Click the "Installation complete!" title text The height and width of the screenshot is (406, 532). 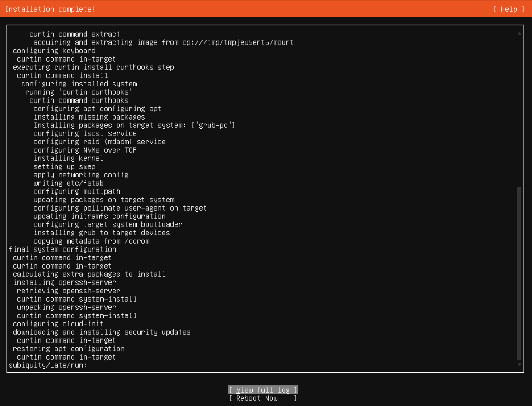(50, 9)
